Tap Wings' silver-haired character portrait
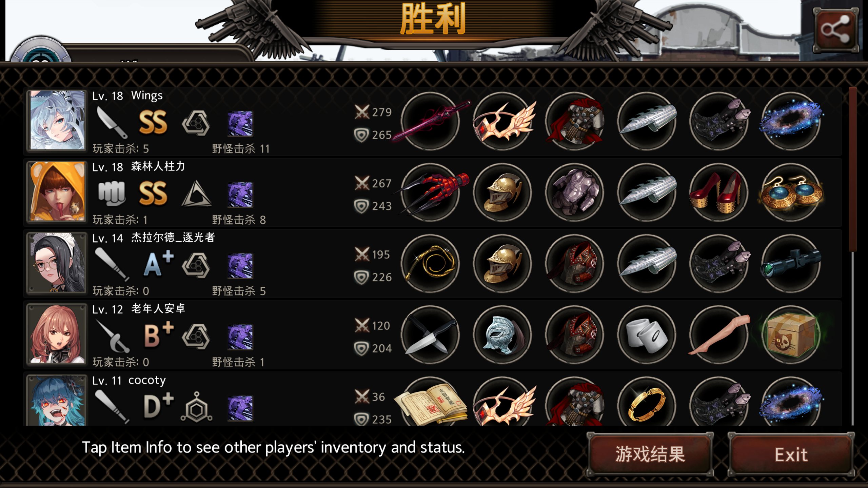This screenshot has width=868, height=488. pyautogui.click(x=57, y=120)
